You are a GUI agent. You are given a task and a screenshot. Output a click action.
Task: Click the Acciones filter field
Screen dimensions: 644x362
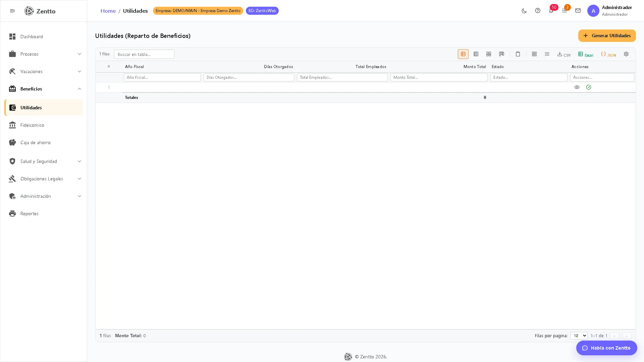(x=602, y=77)
